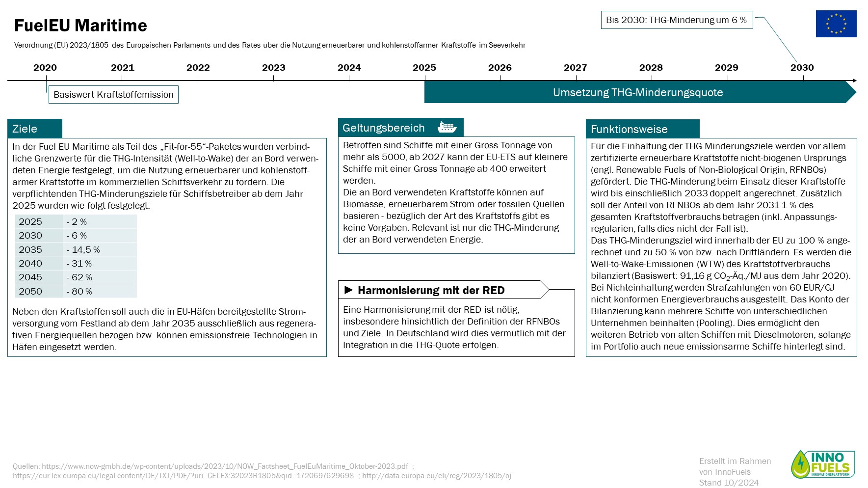Click the '- 2 %' table cell

point(100,222)
